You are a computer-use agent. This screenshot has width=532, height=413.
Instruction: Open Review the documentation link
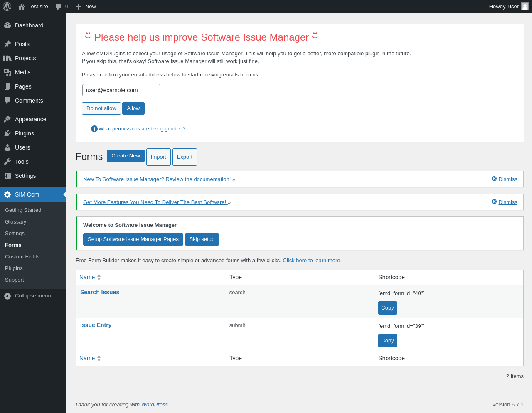pos(158,179)
